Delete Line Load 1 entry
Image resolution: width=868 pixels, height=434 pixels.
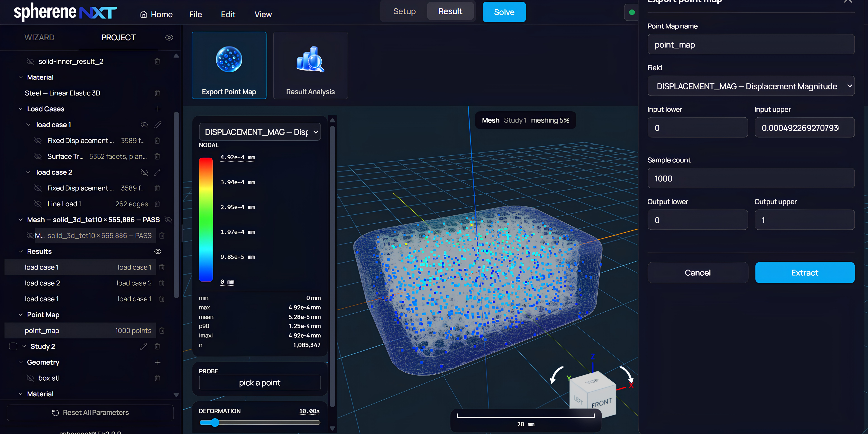157,204
